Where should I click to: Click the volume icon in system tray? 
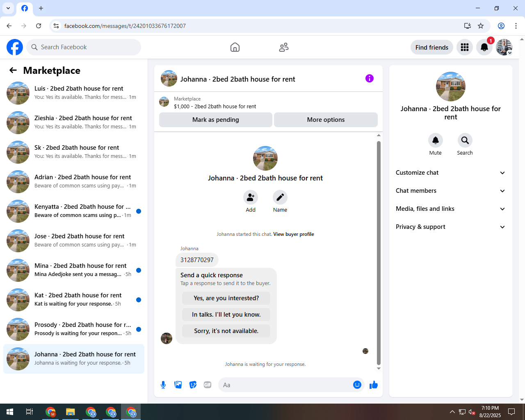pyautogui.click(x=472, y=412)
